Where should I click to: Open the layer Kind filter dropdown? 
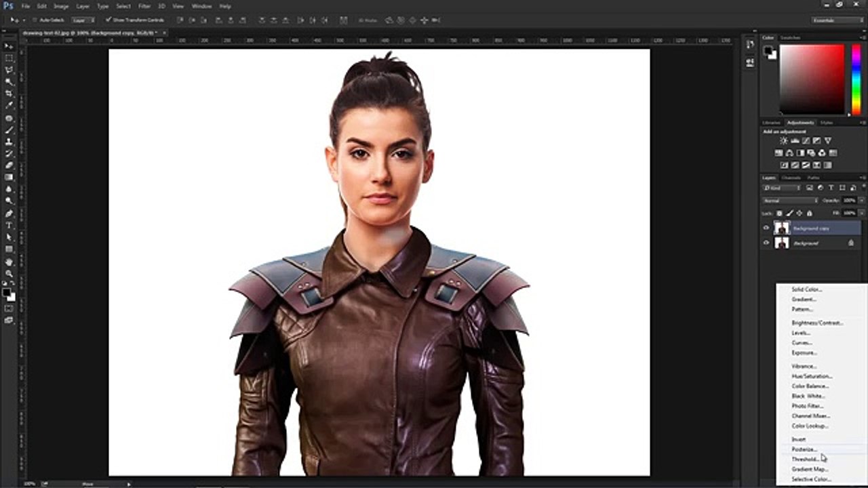coord(782,188)
